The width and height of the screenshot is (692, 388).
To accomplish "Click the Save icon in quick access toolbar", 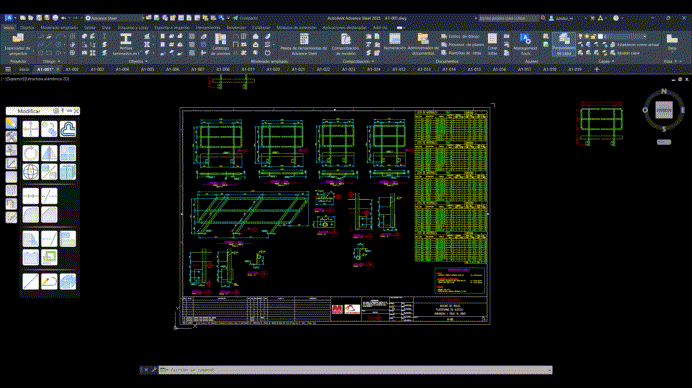I will [39, 18].
